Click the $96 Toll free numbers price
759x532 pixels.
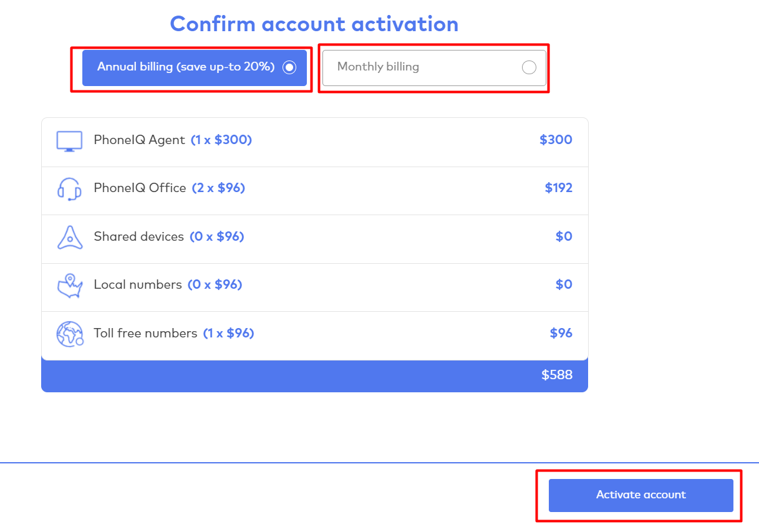pos(561,334)
